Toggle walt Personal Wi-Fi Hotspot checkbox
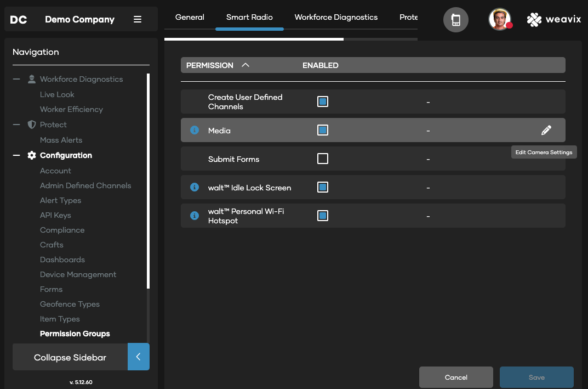 323,216
